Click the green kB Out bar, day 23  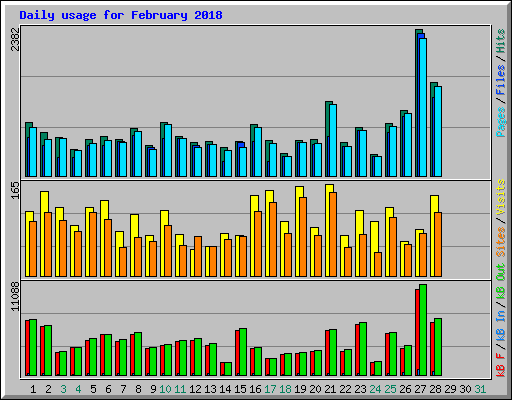tap(363, 349)
